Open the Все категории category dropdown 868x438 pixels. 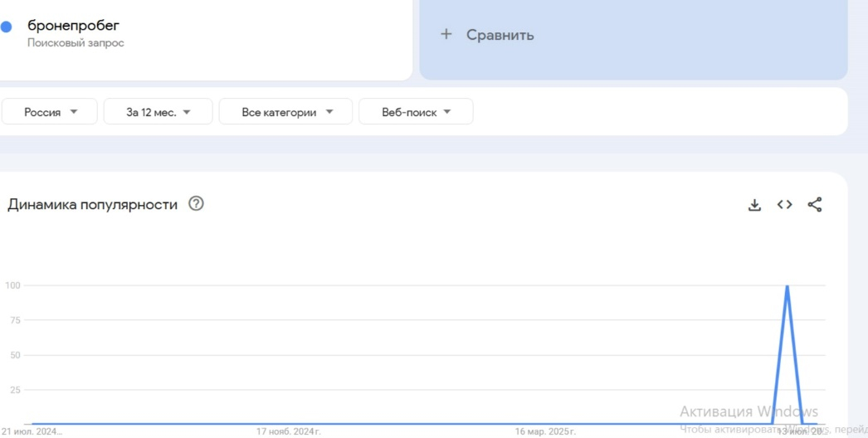click(x=285, y=112)
